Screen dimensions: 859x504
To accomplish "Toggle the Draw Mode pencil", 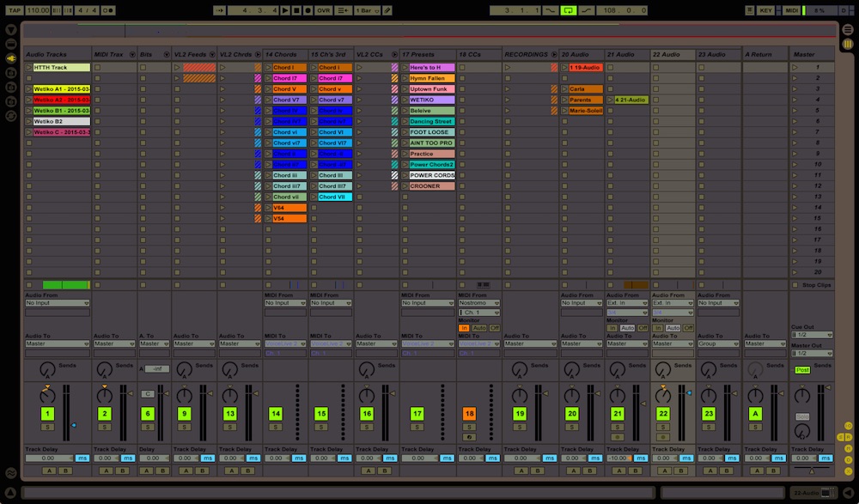I will tap(387, 10).
